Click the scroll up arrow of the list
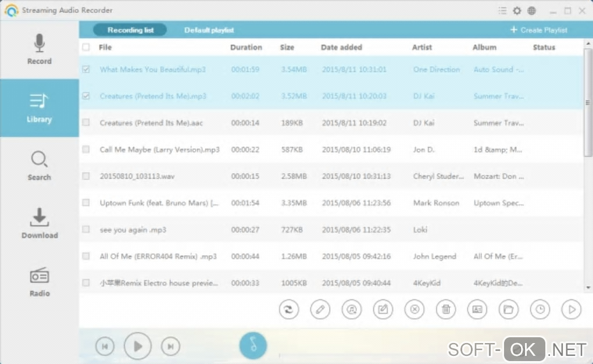 click(x=588, y=44)
